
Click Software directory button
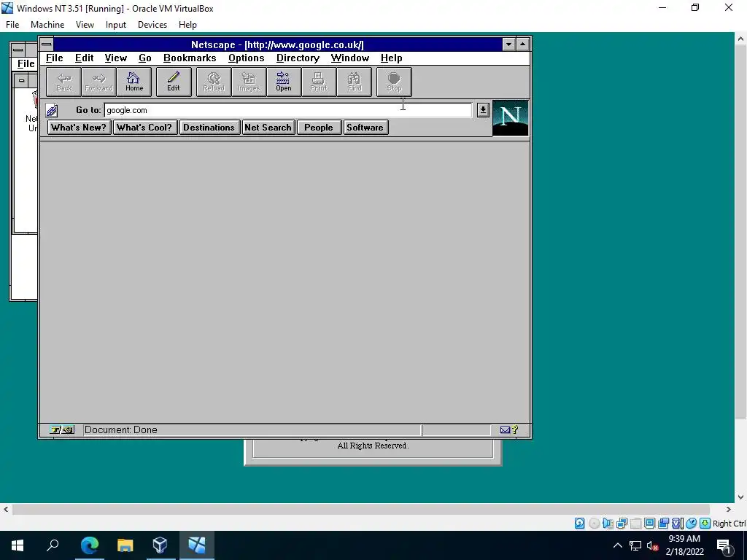click(x=365, y=127)
